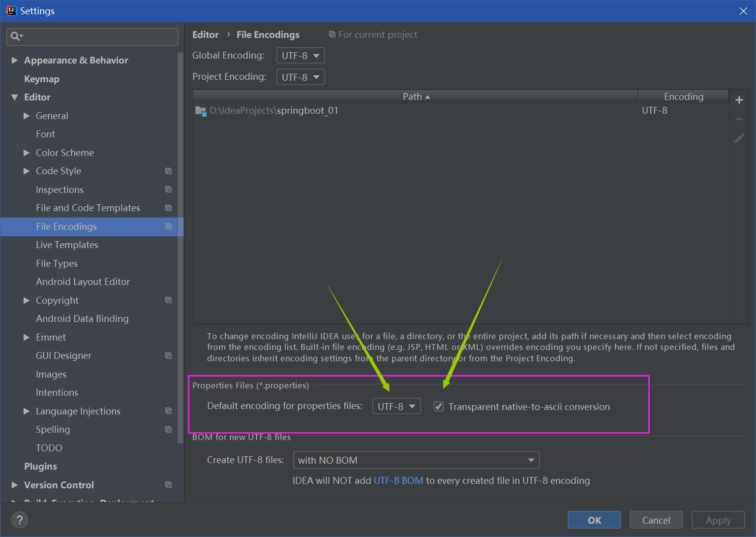Click the folder icon of springboot_01 row
Screen dimensions: 756x537
pyautogui.click(x=201, y=111)
